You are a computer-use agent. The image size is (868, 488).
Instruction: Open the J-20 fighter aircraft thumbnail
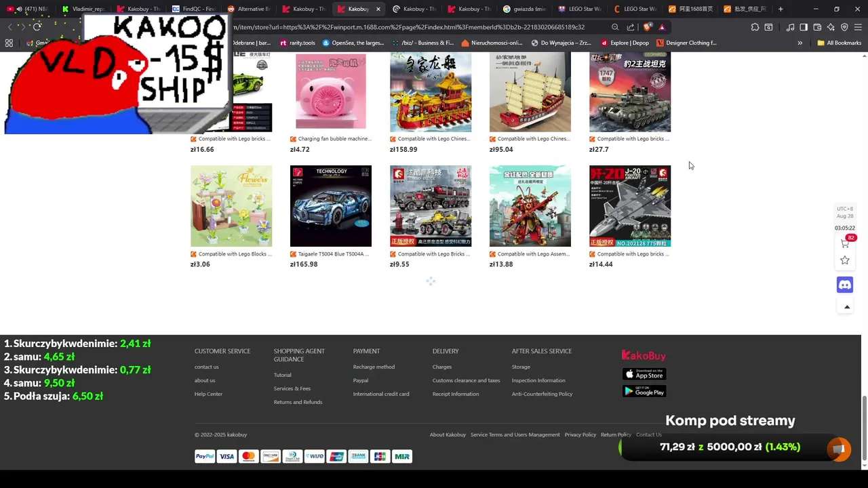point(630,206)
